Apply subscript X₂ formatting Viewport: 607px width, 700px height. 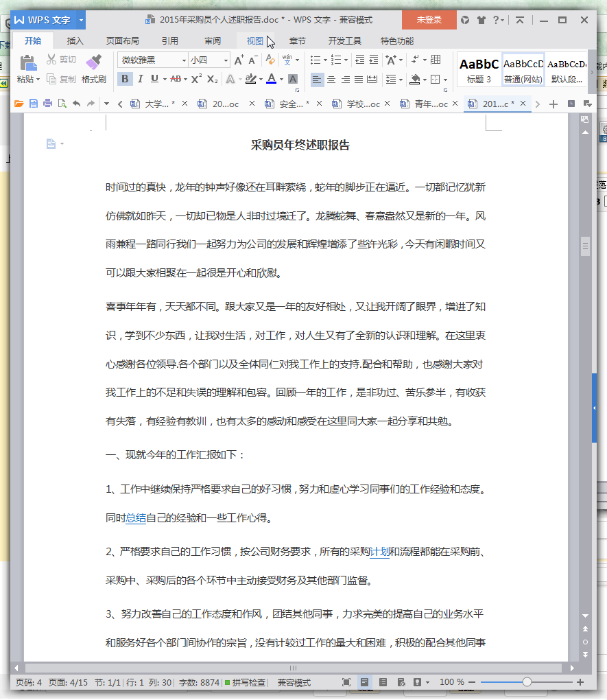tap(213, 79)
